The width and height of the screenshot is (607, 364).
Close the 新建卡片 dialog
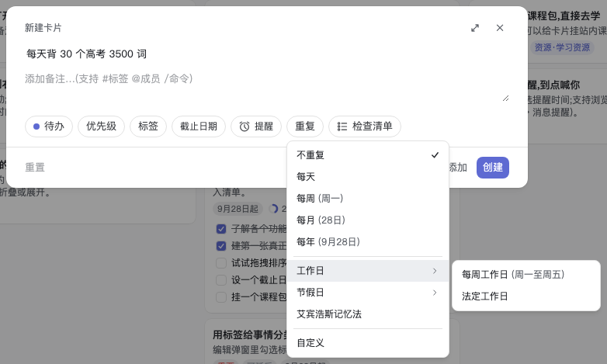point(500,28)
